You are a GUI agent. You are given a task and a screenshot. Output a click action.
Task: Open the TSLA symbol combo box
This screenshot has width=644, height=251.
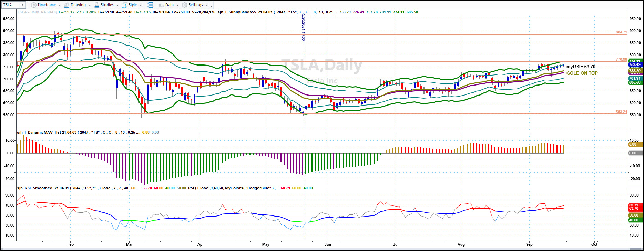[13, 5]
